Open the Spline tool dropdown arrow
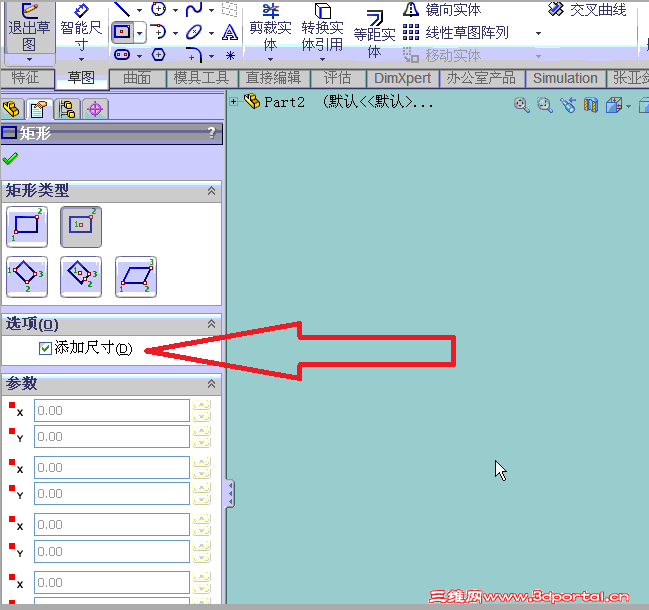The image size is (649, 610). 212,10
